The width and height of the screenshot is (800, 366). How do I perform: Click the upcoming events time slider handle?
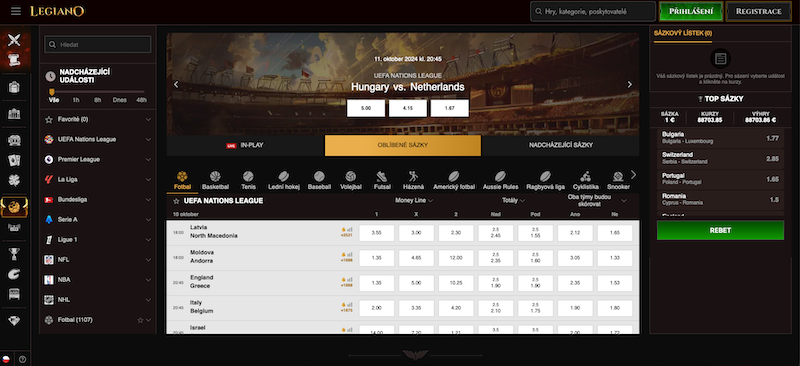[x=52, y=92]
